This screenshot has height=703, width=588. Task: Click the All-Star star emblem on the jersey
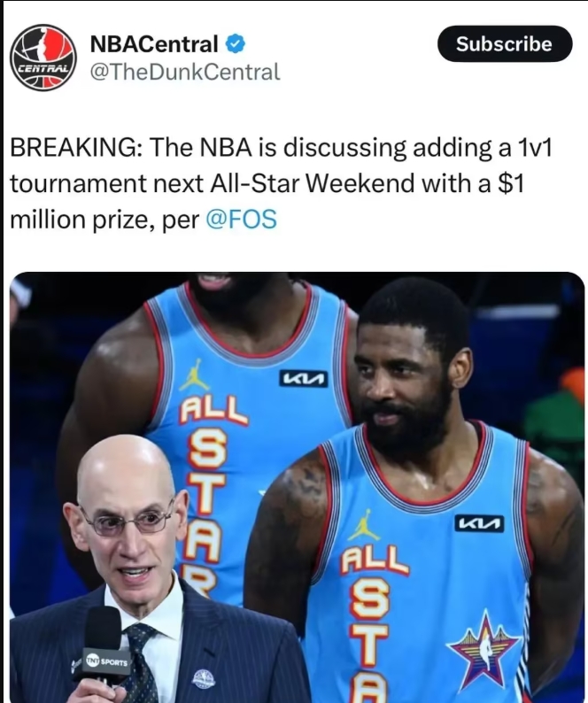(x=486, y=648)
